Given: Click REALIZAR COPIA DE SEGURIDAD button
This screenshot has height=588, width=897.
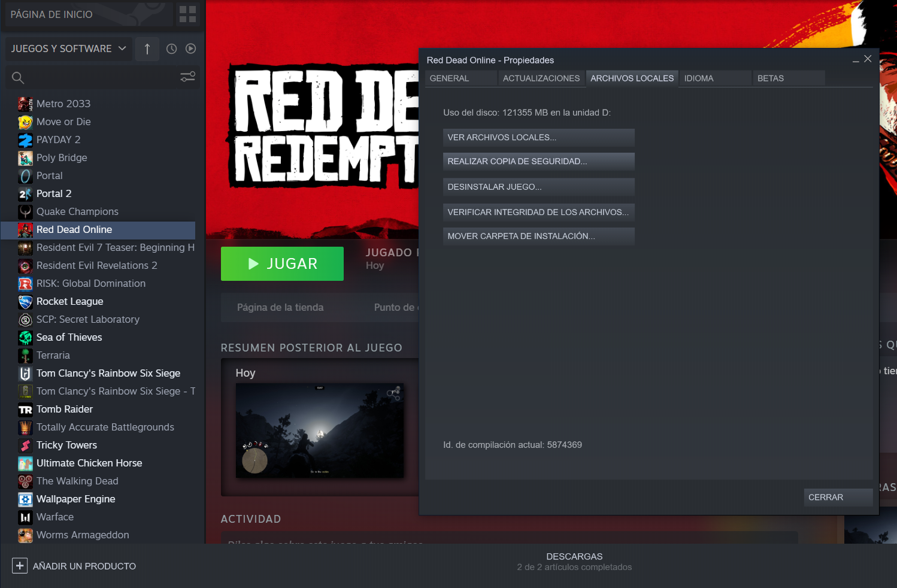Looking at the screenshot, I should (539, 162).
